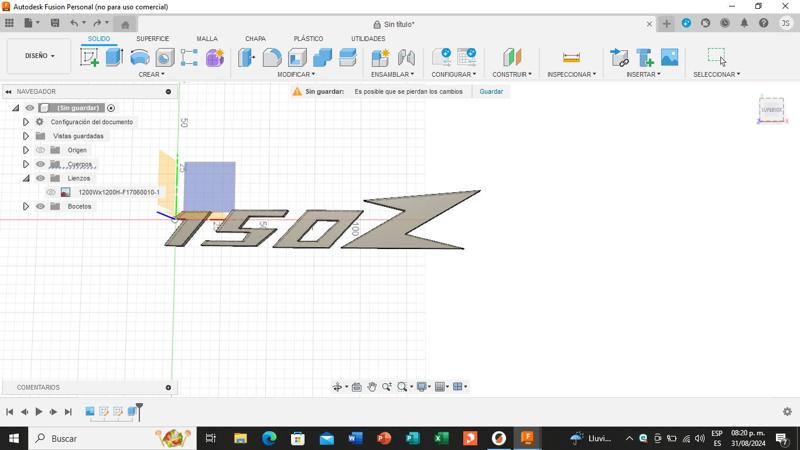Jump to the timeline start

(x=10, y=412)
